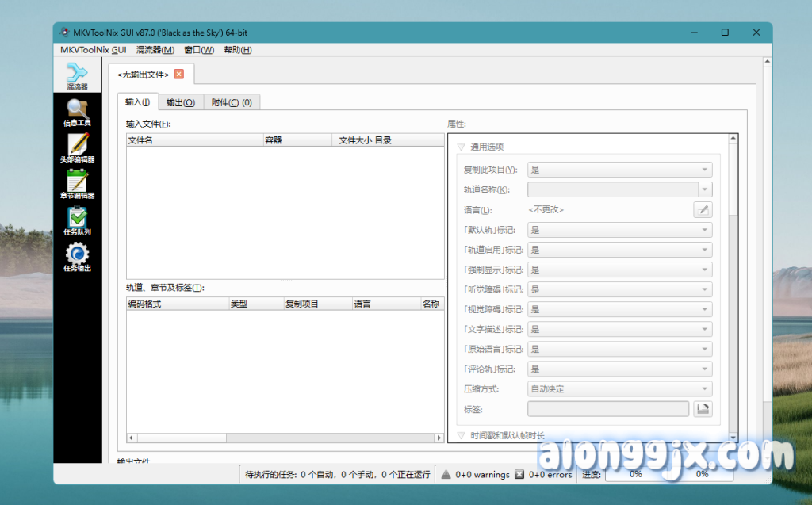Close the <无输出文件> tab
Screen dimensions: 812x505
coord(178,74)
